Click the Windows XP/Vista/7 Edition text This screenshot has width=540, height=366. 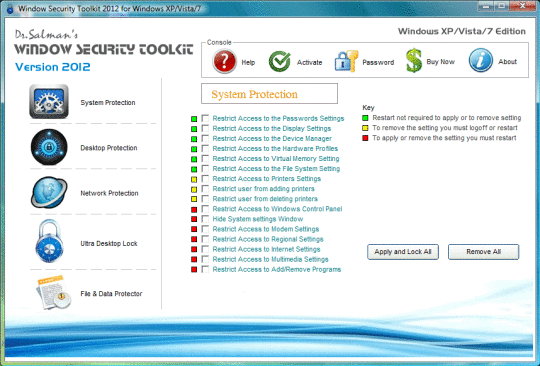[x=462, y=31]
